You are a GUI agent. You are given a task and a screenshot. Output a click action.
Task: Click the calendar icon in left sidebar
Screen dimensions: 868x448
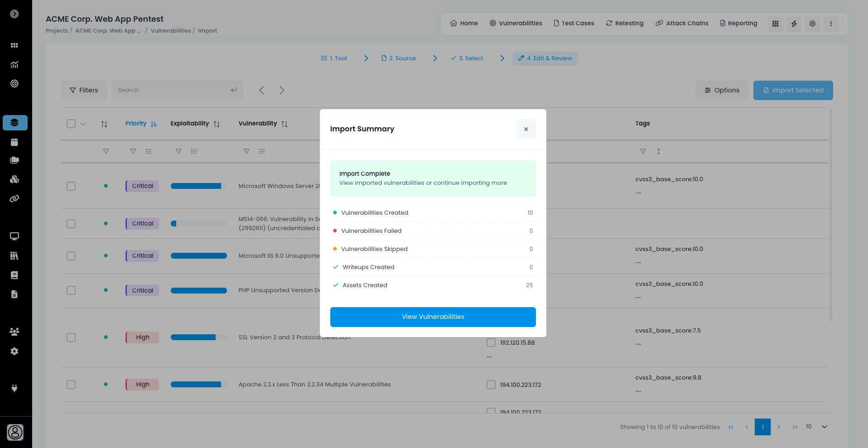pos(14,142)
